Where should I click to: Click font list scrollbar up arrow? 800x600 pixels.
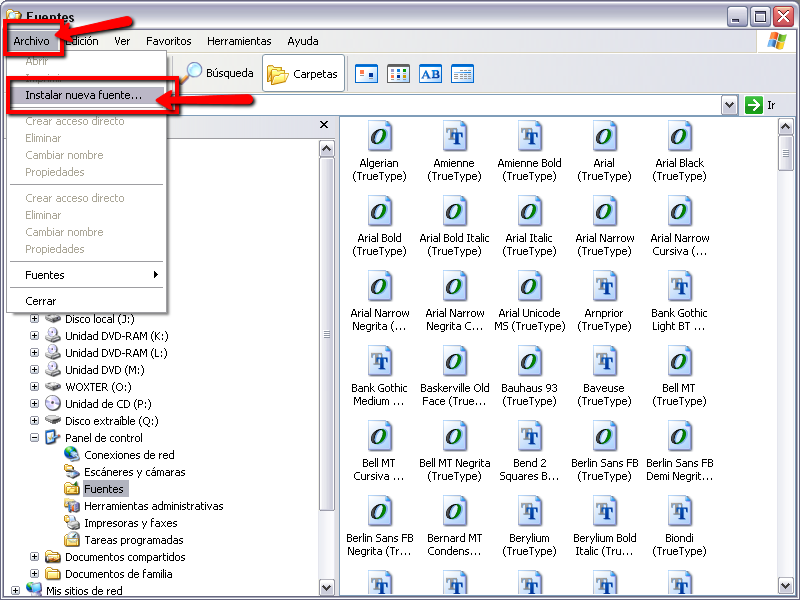point(786,126)
